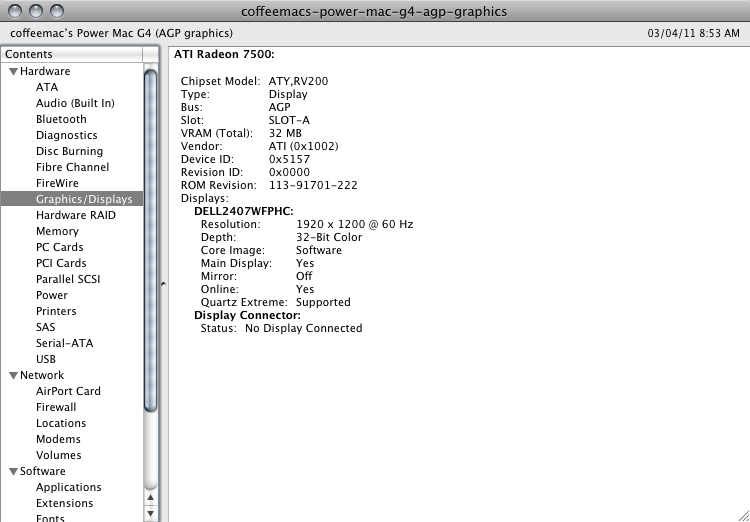Click the Device ID value 0x5157
The height and width of the screenshot is (522, 750).
289,159
